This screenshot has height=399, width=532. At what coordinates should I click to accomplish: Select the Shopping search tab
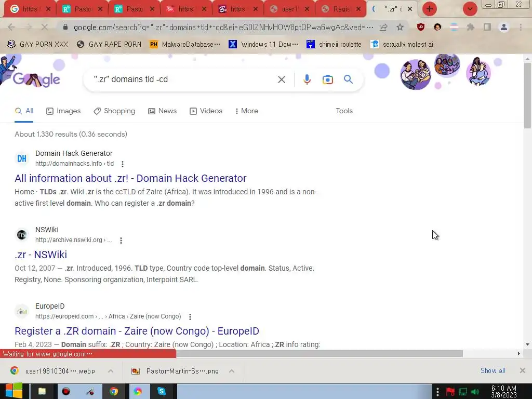click(x=114, y=111)
